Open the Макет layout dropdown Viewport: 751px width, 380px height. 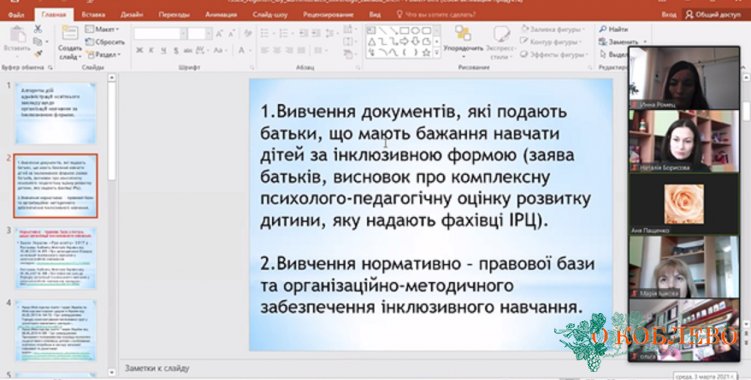[x=101, y=30]
